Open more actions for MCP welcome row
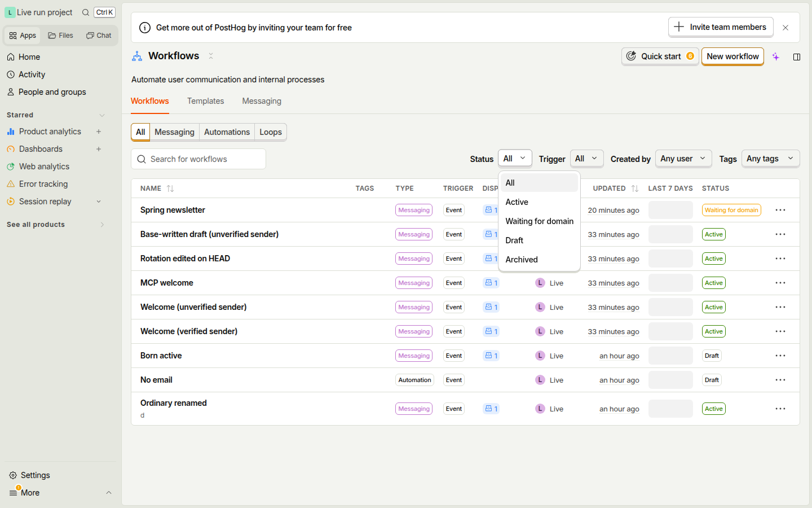This screenshot has width=812, height=508. pos(780,283)
